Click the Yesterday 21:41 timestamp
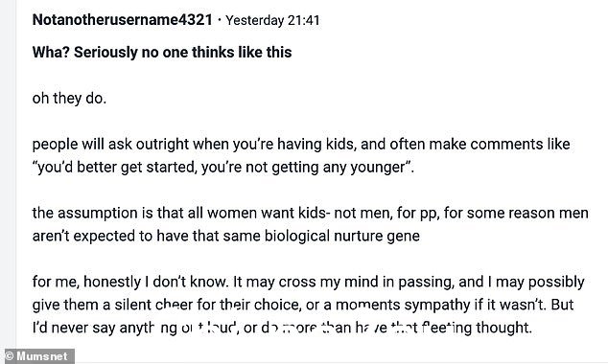The height and width of the screenshot is (364, 608). pos(272,20)
